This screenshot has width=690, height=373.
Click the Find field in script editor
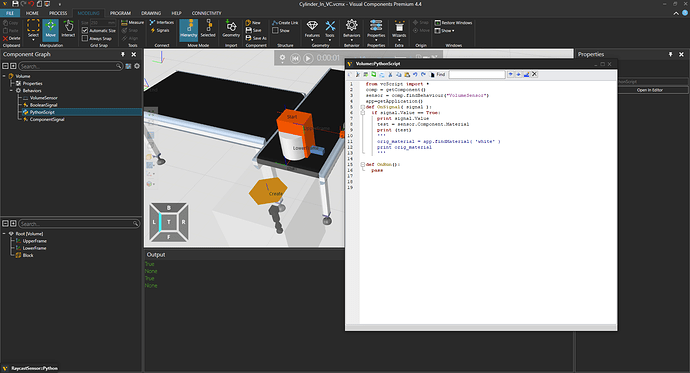(477, 74)
